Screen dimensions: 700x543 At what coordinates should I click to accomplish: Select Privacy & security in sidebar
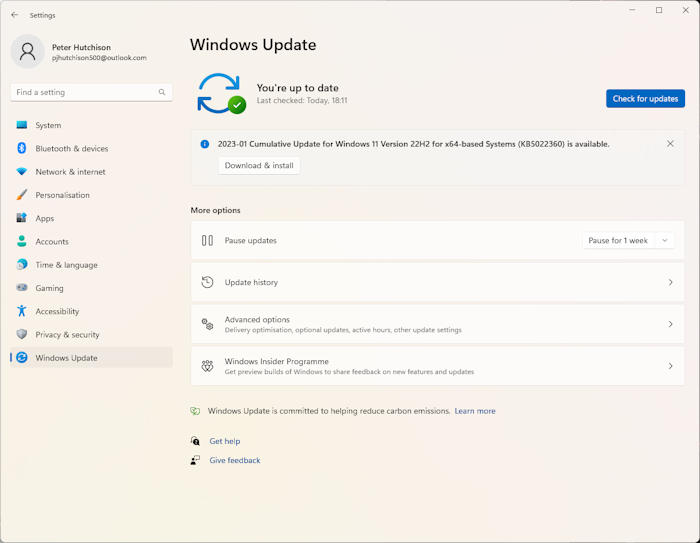[x=92, y=334]
